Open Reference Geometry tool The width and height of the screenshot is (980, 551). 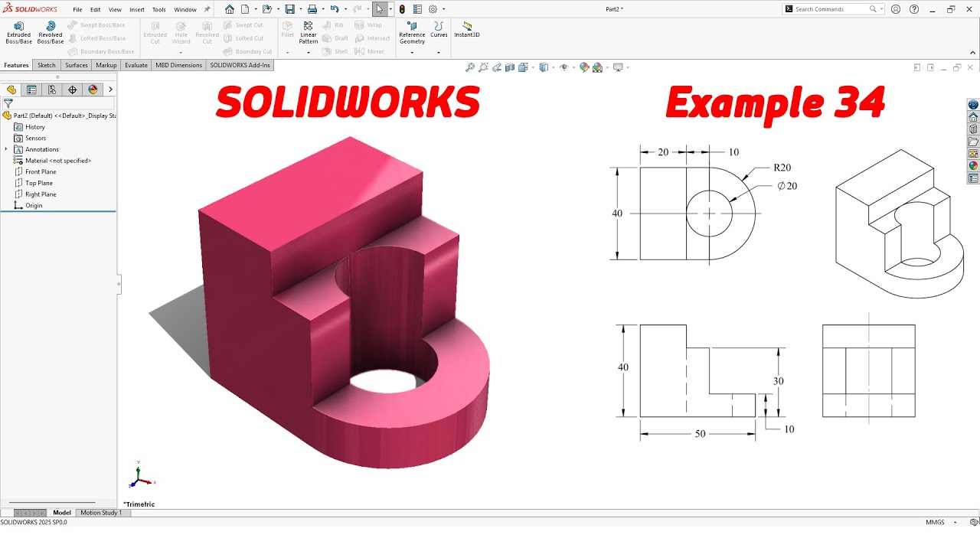tap(412, 32)
